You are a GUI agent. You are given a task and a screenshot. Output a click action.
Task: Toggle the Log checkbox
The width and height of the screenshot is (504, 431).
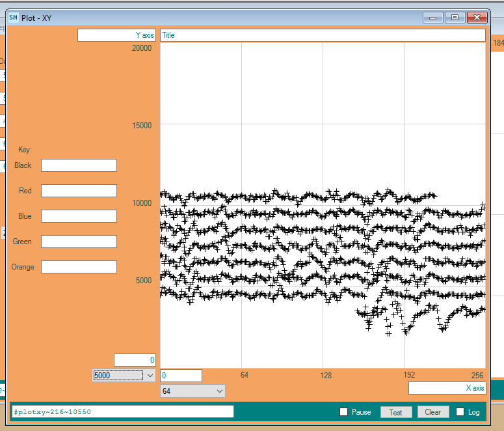click(x=460, y=412)
